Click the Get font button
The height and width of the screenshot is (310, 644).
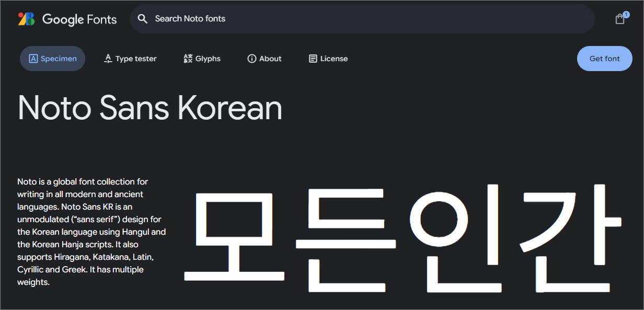click(x=604, y=59)
